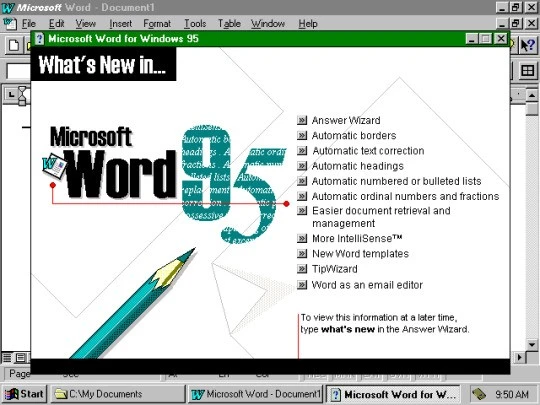This screenshot has width=540, height=405.
Task: Open Easier document retrieval arrow button
Action: tap(302, 210)
